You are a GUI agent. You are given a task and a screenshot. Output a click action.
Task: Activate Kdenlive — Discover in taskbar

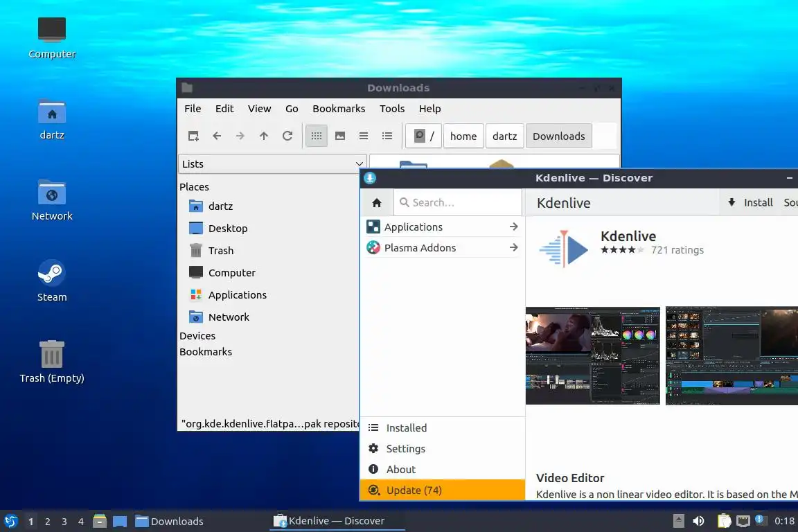337,521
